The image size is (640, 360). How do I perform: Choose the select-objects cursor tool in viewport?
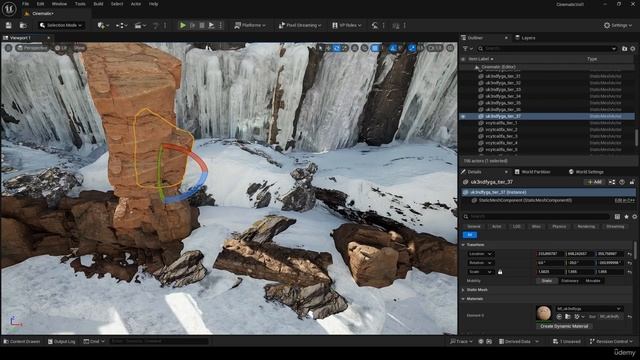[320, 48]
